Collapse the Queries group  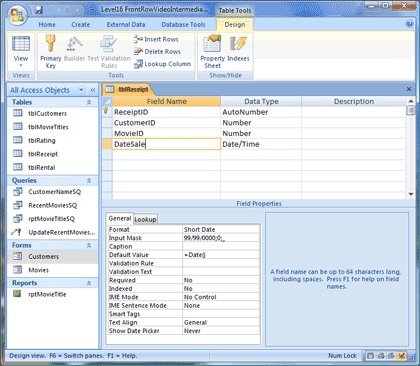click(89, 181)
